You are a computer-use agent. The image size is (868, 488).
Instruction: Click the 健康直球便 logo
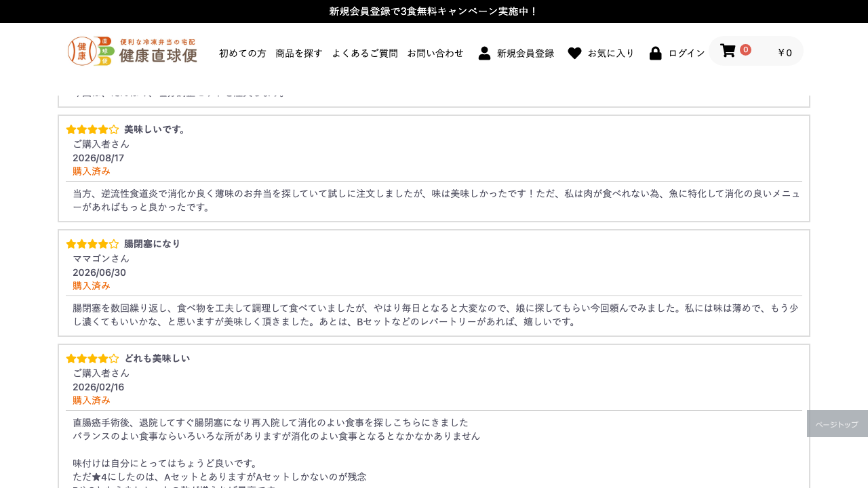tap(132, 51)
